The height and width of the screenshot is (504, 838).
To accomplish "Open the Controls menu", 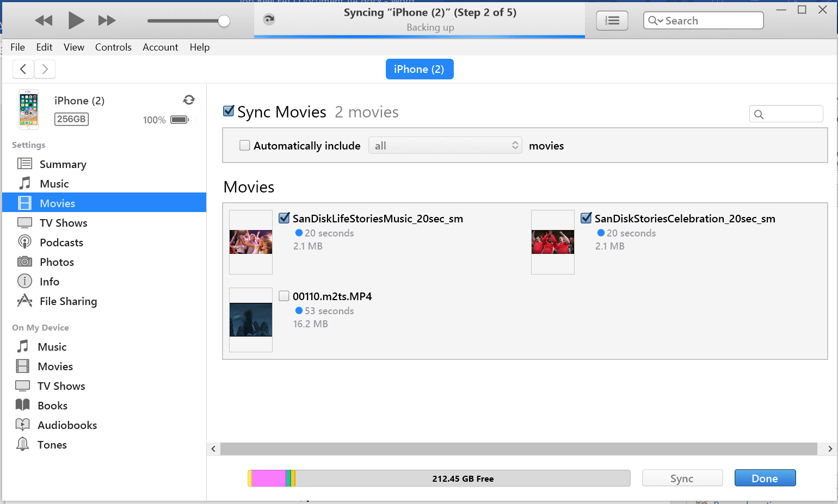I will pos(113,47).
